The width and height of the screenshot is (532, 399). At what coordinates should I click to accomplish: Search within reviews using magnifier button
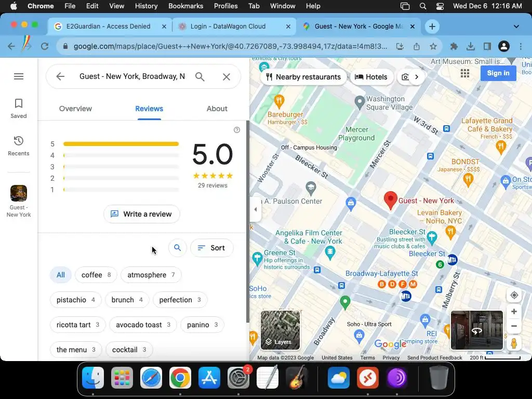pos(178,248)
